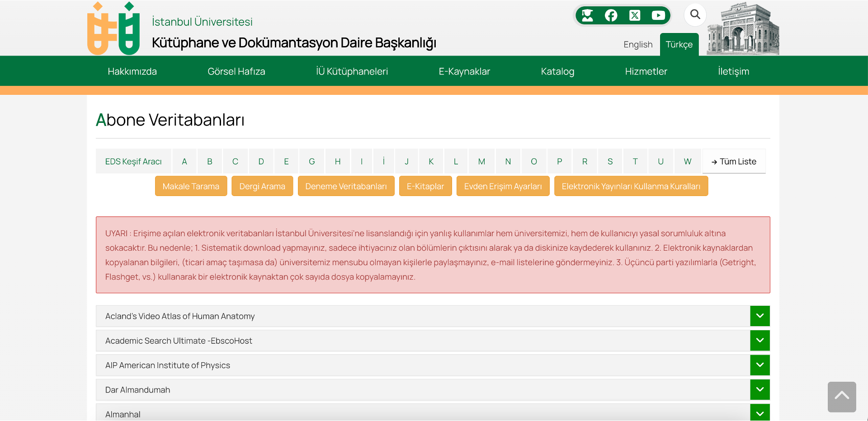
Task: Filter databases by letter G
Action: [312, 161]
